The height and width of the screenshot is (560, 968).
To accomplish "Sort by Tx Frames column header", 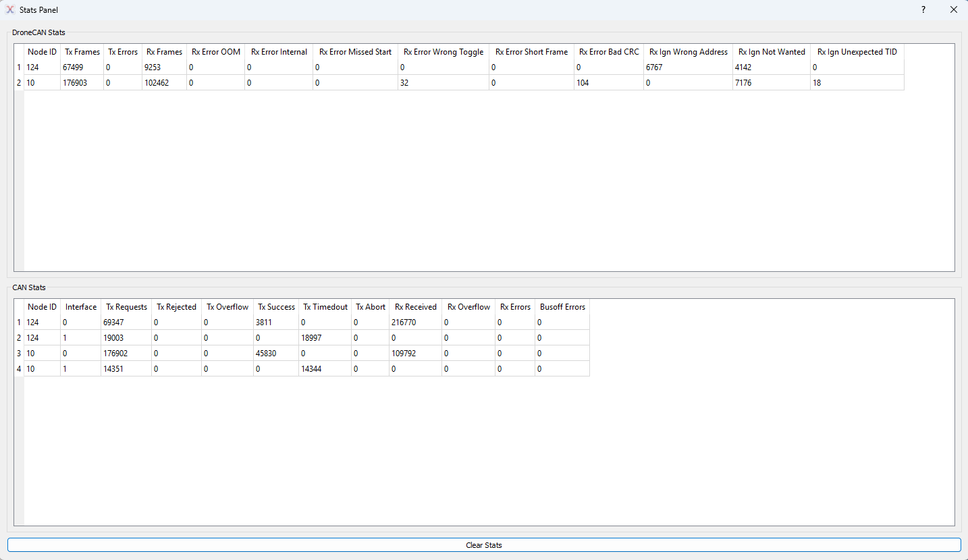I will point(82,52).
